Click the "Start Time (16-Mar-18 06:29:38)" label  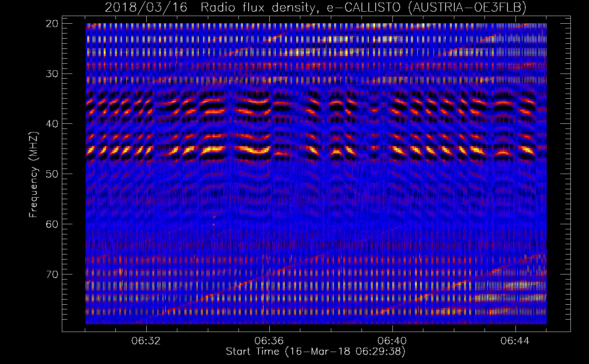tap(316, 352)
